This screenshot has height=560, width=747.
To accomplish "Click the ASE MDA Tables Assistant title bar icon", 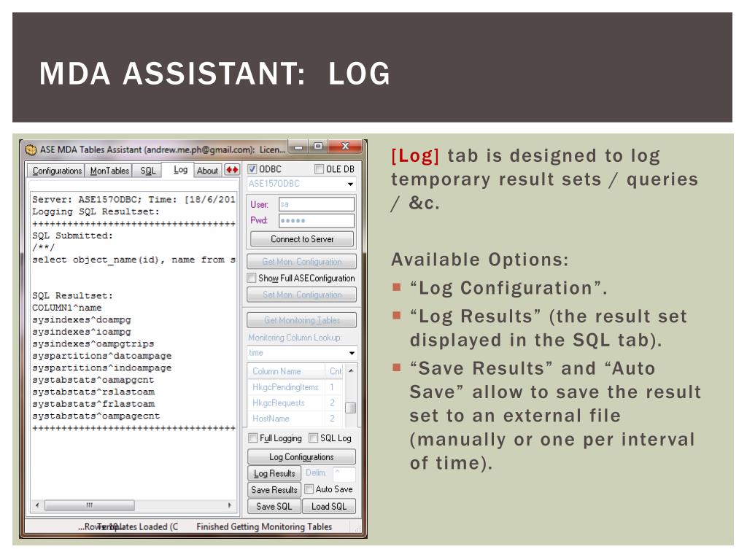I will 31,150.
